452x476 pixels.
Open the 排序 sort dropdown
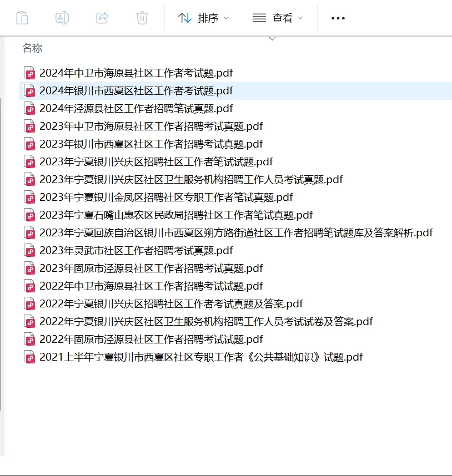click(x=203, y=18)
